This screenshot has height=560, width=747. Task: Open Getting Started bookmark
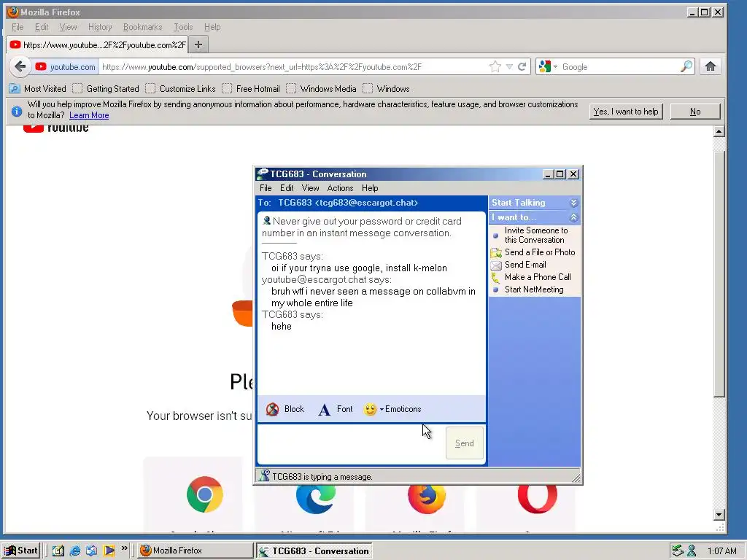click(106, 88)
